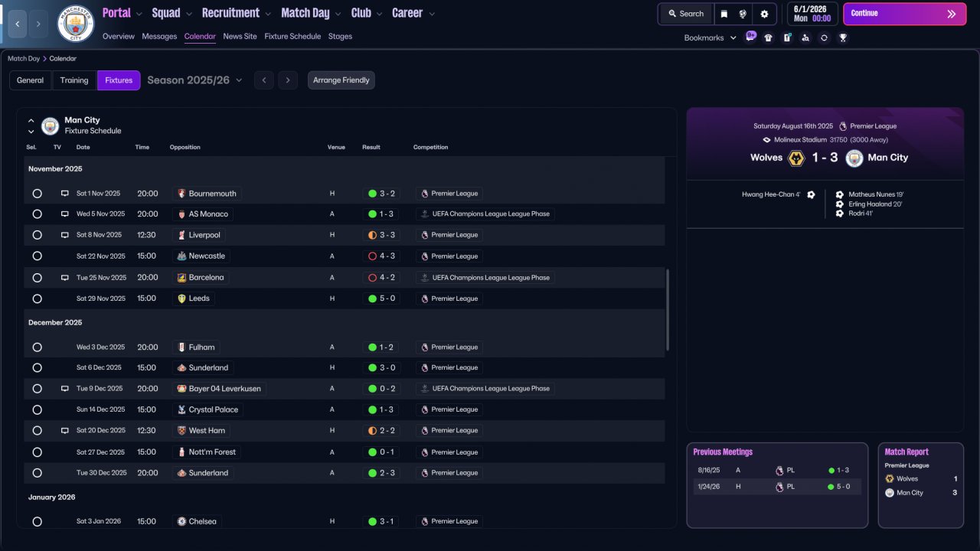
Task: Select the Leeds fixture radio button
Action: pos(37,298)
